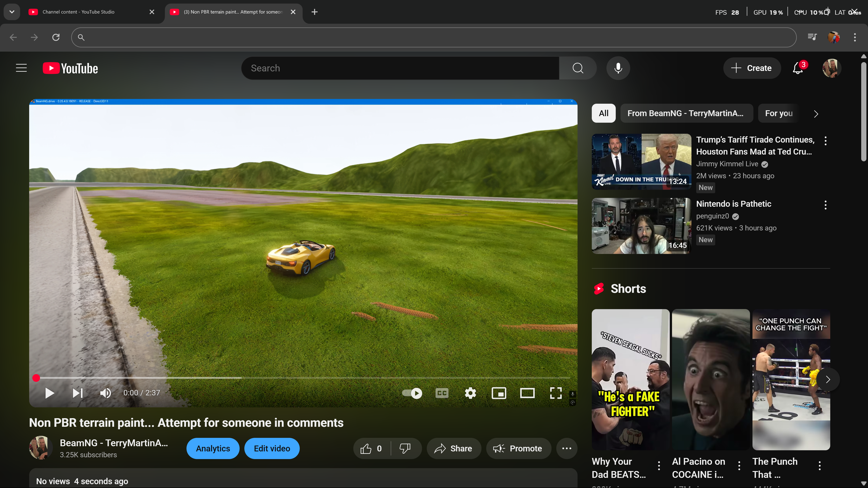Click the browser address bar
Screen dimensions: 868x488
tap(434, 37)
